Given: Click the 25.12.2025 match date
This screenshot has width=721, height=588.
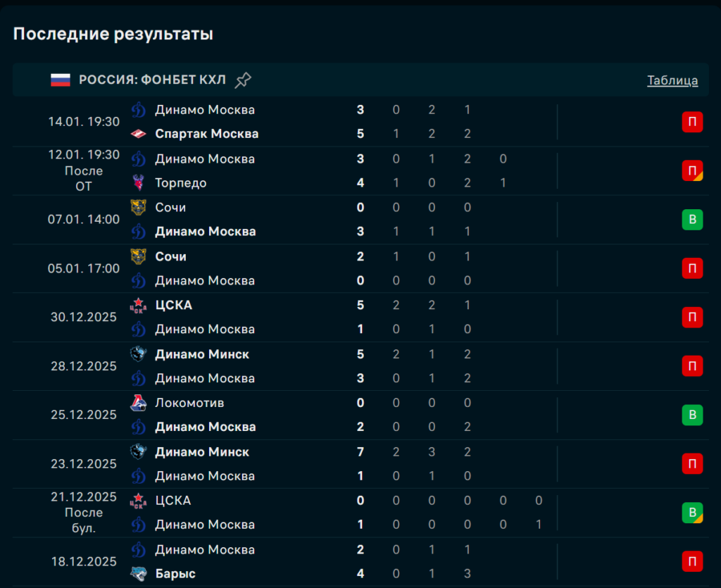Looking at the screenshot, I should click(x=84, y=415).
